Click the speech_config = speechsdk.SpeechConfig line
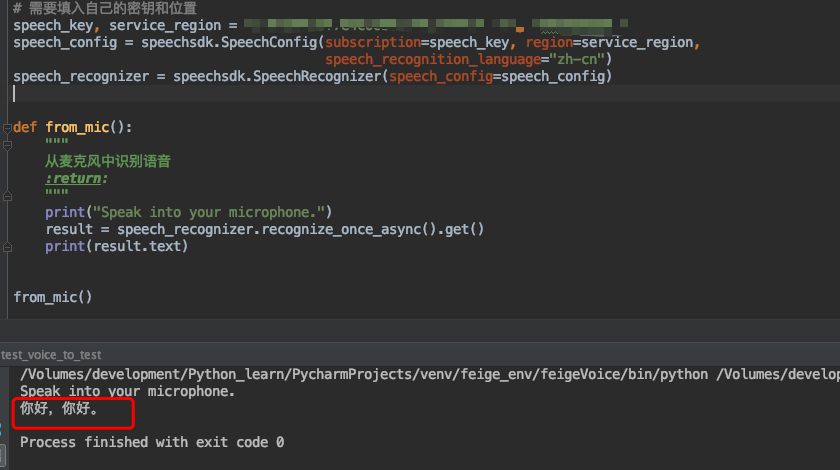840x470 pixels. coord(356,42)
